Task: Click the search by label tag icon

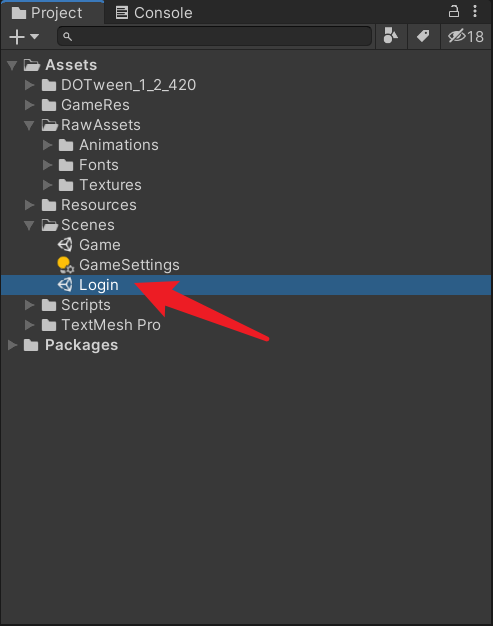Action: click(x=423, y=36)
